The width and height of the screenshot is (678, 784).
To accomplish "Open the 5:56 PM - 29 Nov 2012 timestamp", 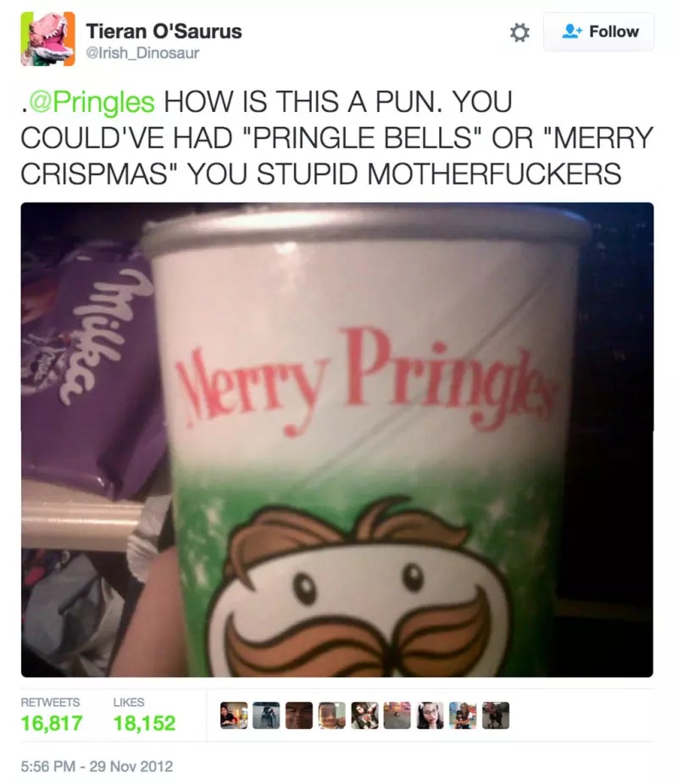I will (x=97, y=766).
